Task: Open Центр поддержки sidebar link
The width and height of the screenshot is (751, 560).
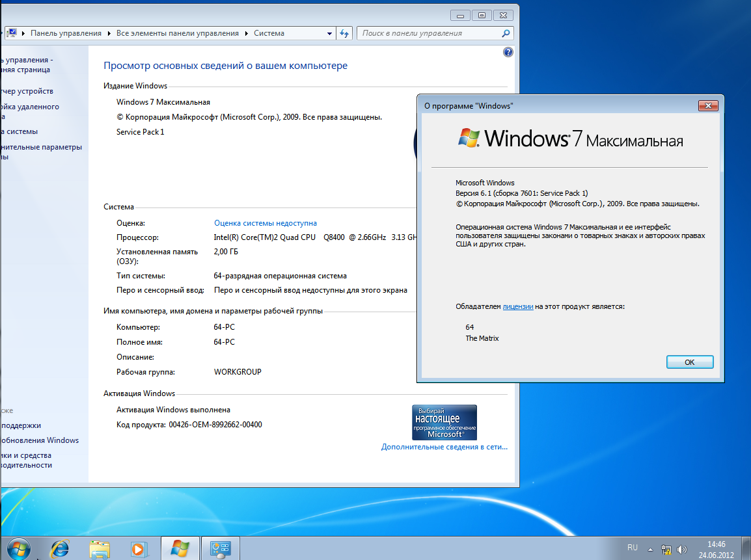Action: click(x=21, y=425)
